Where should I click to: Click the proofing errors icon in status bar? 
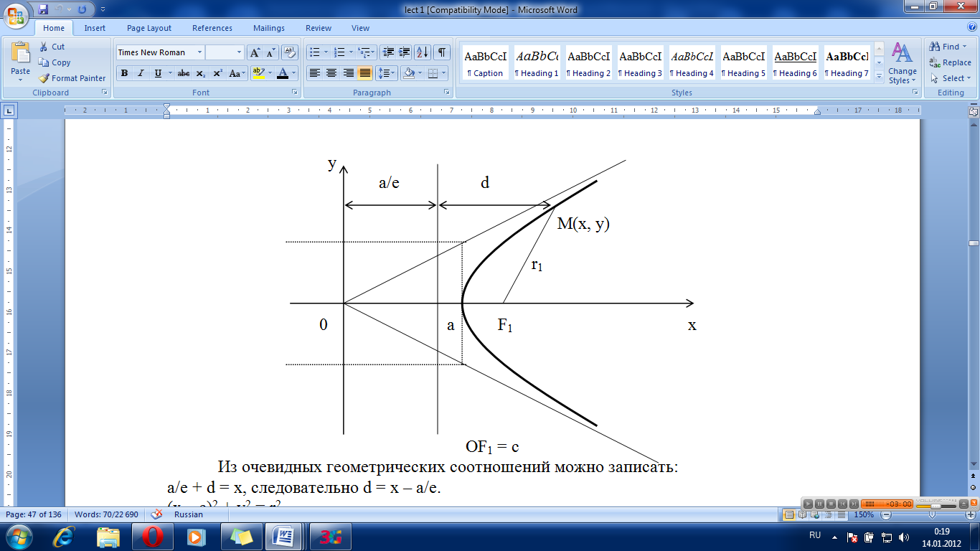[155, 514]
